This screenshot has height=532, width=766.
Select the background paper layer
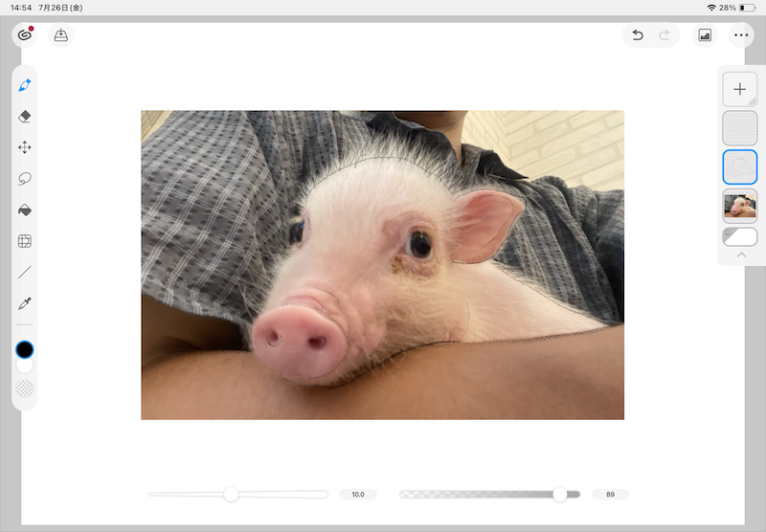tap(739, 237)
